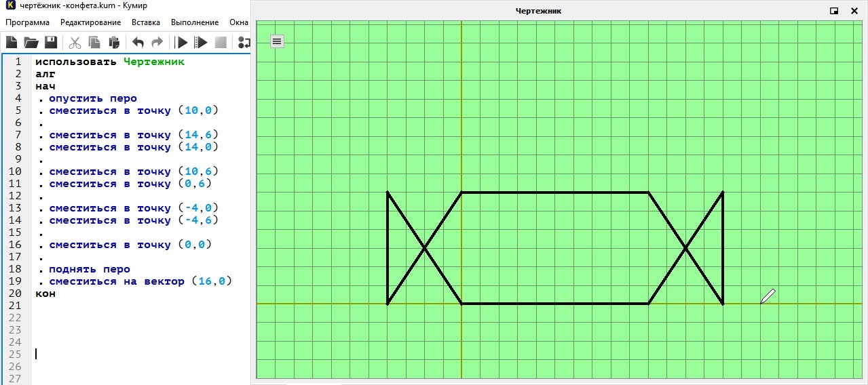868x385 pixels.
Task: Click 'Чертежник' title bar text
Action: [x=539, y=11]
